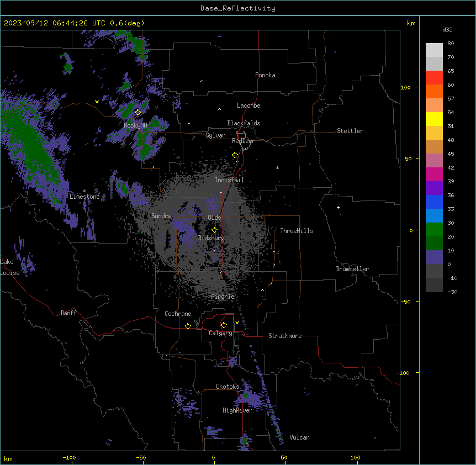The width and height of the screenshot is (476, 465).
Task: Click the white caret marker just below Innisfail
Action: click(221, 193)
